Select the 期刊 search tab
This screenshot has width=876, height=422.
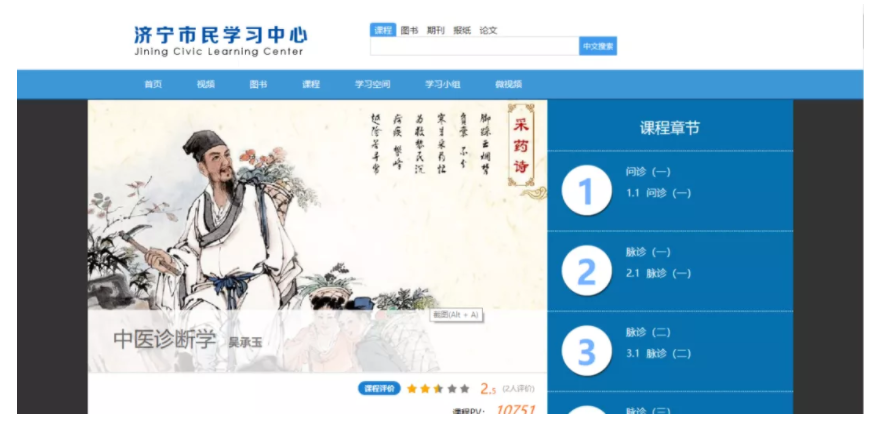[436, 30]
